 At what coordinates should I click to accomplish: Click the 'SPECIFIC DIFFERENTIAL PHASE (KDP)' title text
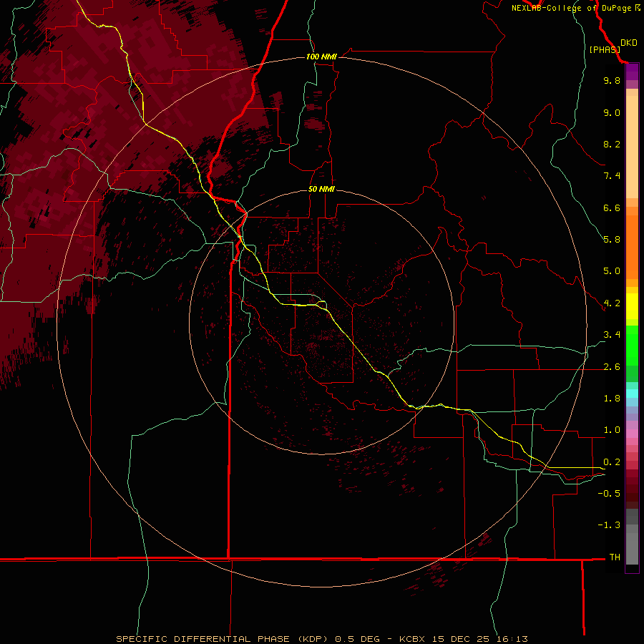pyautogui.click(x=223, y=639)
